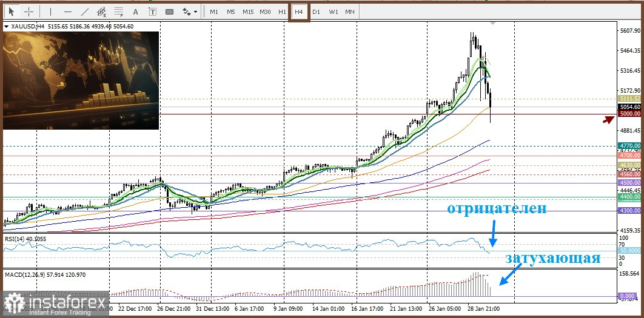The image size is (644, 318).
Task: Click the 158.564 MACD scale value
Action: (631, 273)
